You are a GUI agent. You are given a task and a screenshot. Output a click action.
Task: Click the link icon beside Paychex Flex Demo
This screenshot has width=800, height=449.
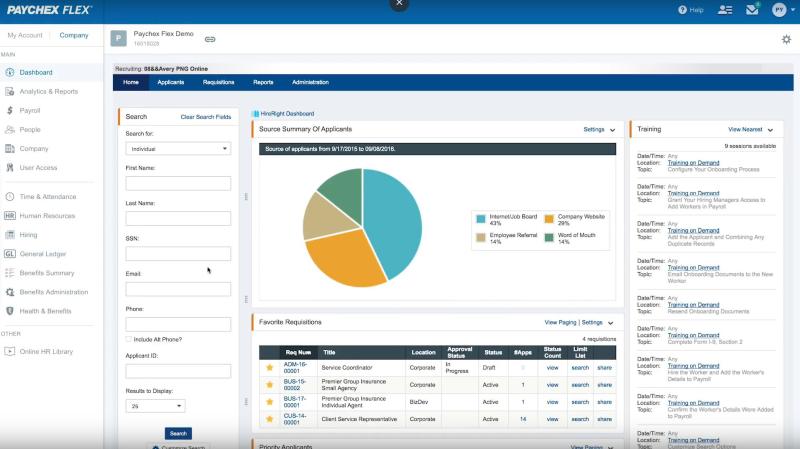tap(210, 39)
